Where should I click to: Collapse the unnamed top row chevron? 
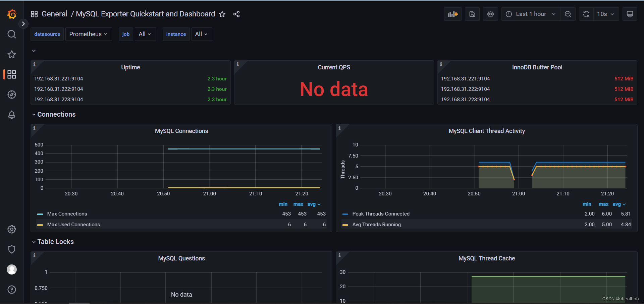click(x=34, y=51)
